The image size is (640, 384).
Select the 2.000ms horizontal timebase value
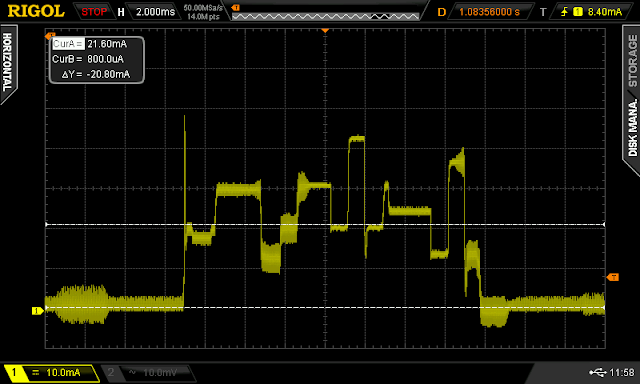(155, 12)
